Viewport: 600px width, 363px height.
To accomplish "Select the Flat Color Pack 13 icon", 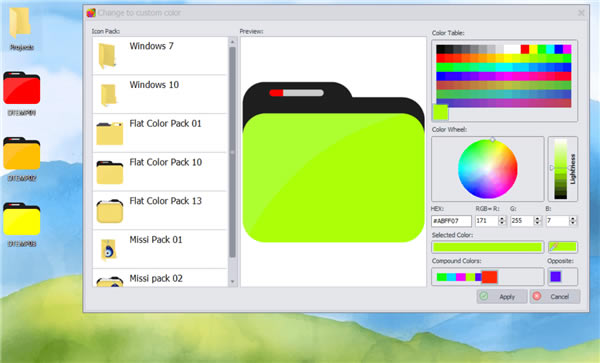I will coord(160,210).
